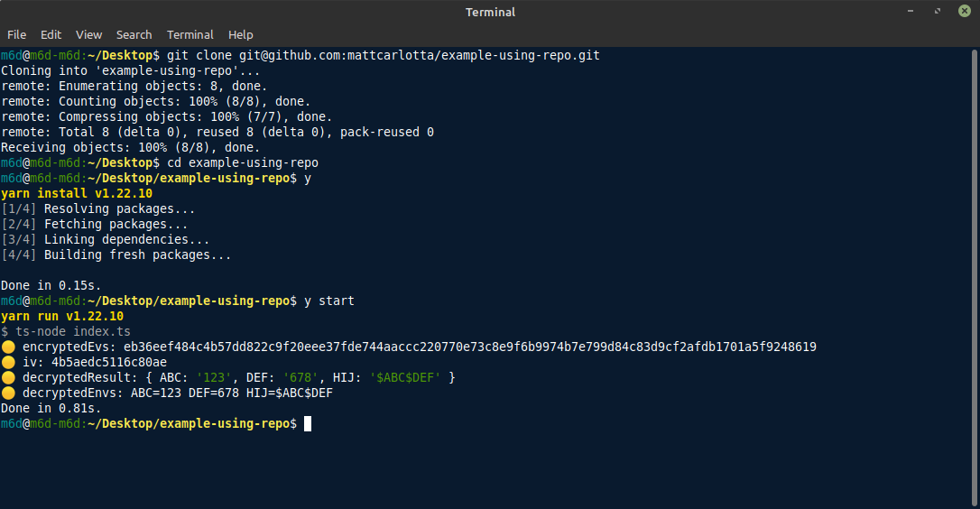The image size is (980, 509).
Task: Minimize the Terminal window
Action: coord(911,11)
